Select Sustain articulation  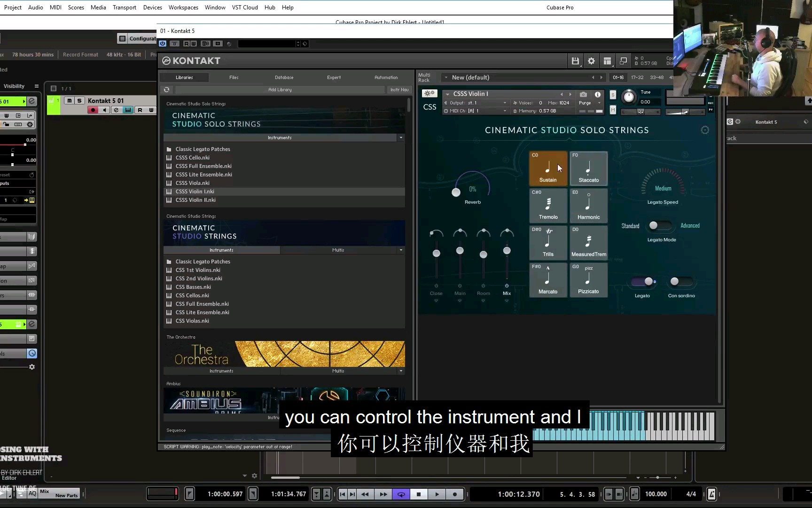coord(548,168)
